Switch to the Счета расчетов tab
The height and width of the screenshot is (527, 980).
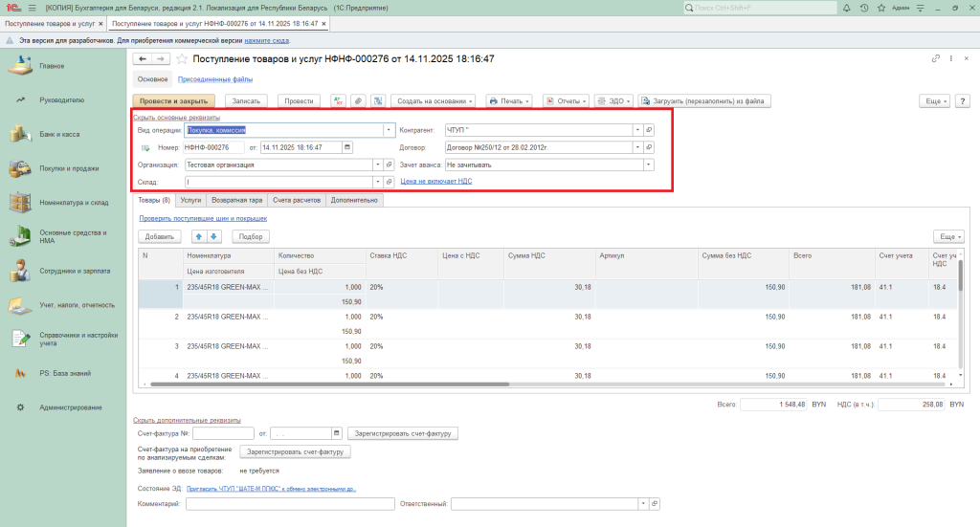297,200
